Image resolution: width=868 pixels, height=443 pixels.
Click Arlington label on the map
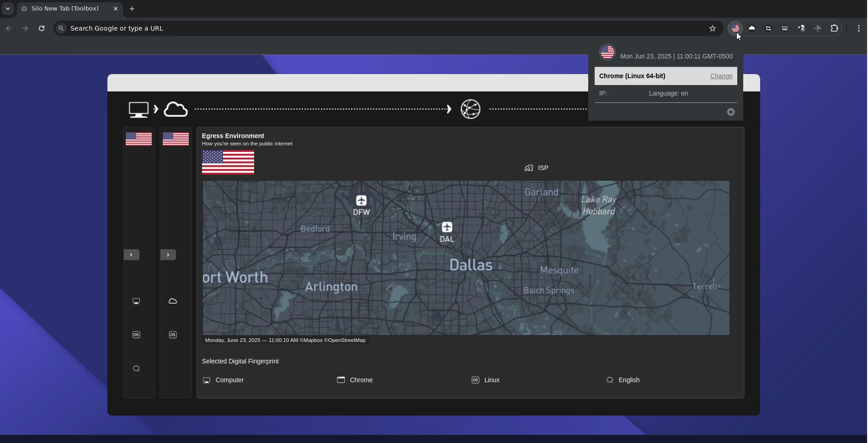tap(331, 287)
